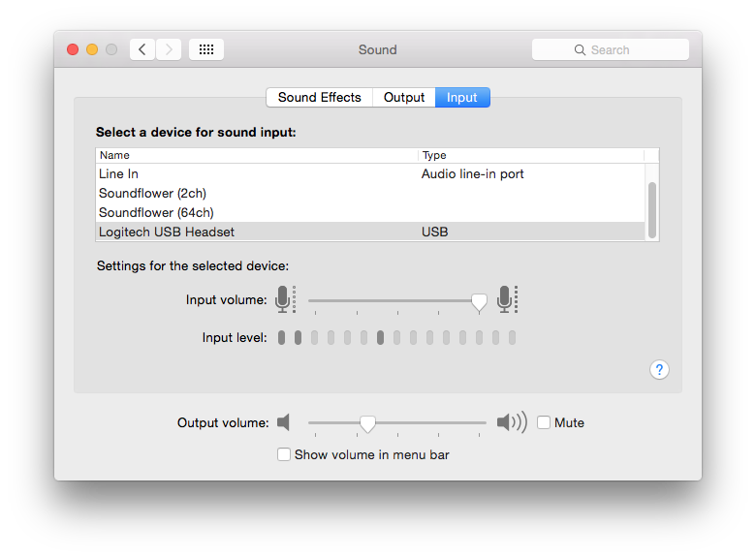Go back using the left chevron button
The width and height of the screenshot is (756, 558).
point(142,49)
